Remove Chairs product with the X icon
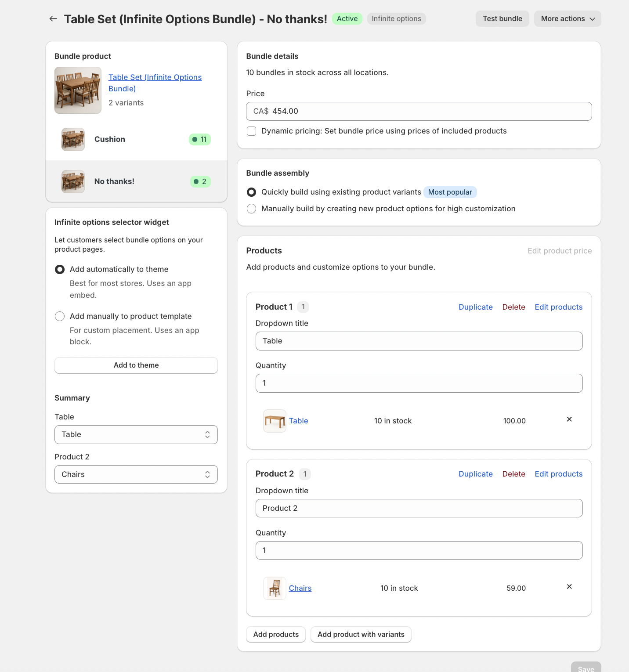 pyautogui.click(x=569, y=587)
